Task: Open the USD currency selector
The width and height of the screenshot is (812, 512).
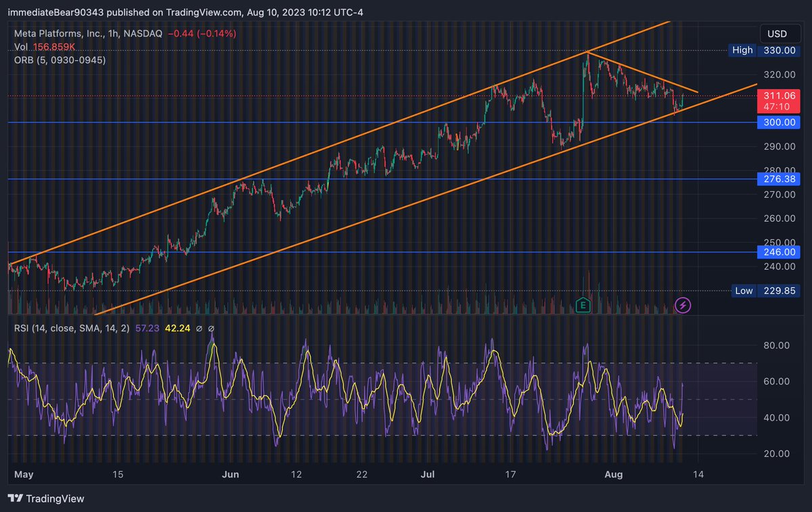Action: 779,34
